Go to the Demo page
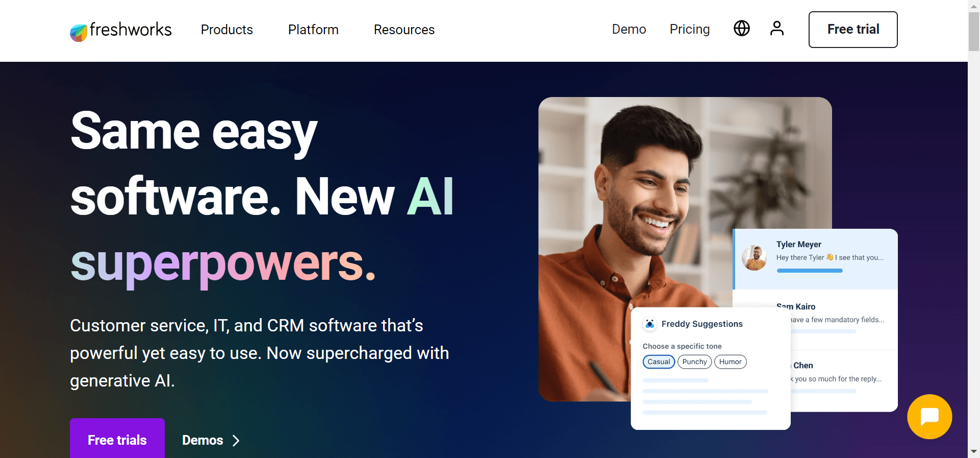The image size is (980, 458). coord(629,29)
